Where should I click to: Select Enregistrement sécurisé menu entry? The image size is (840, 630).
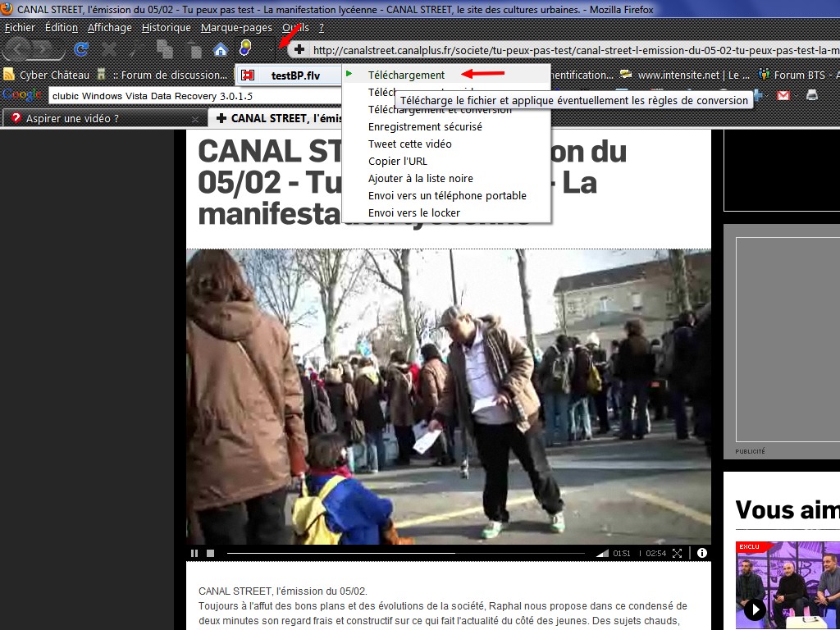(425, 127)
